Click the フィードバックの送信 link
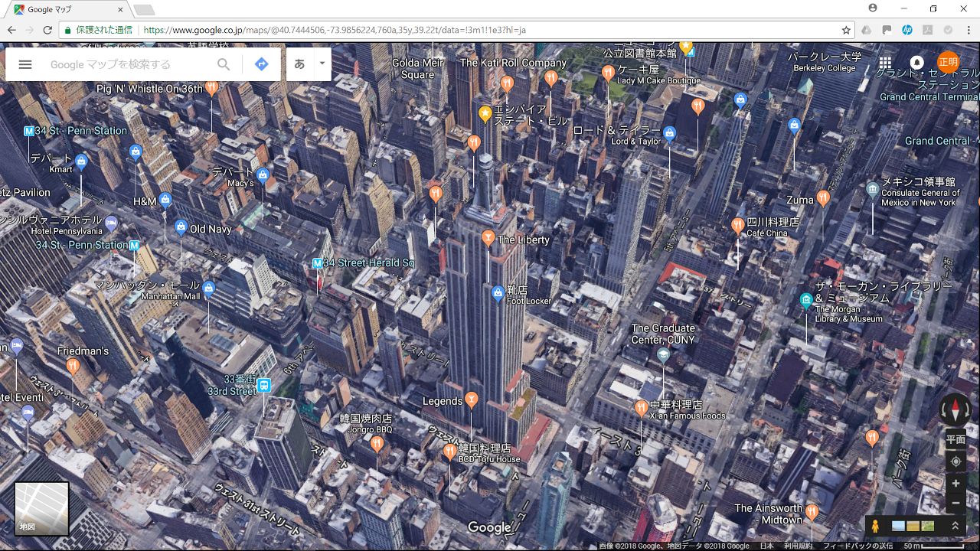 point(857,546)
